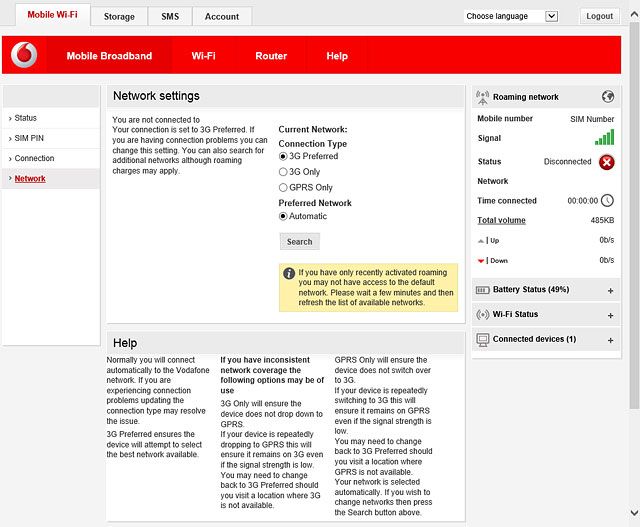
Task: Switch to the Mobile Wi-Fi tab
Action: [52, 15]
